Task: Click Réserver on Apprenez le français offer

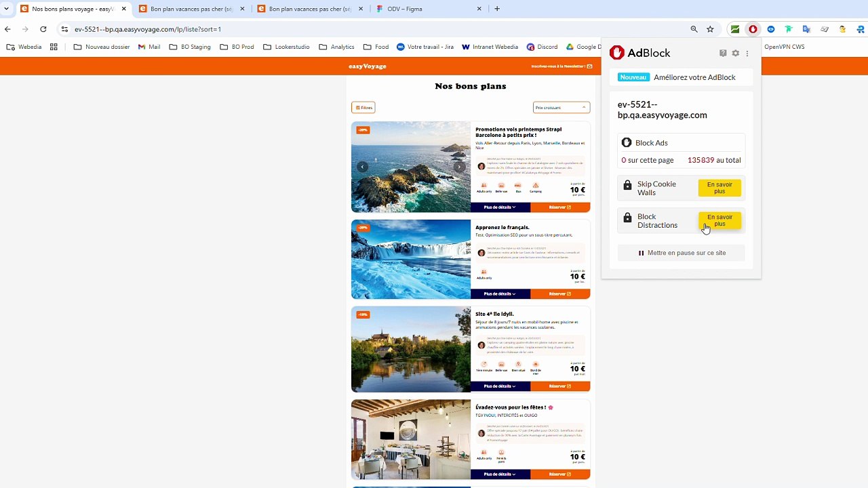Action: [560, 294]
